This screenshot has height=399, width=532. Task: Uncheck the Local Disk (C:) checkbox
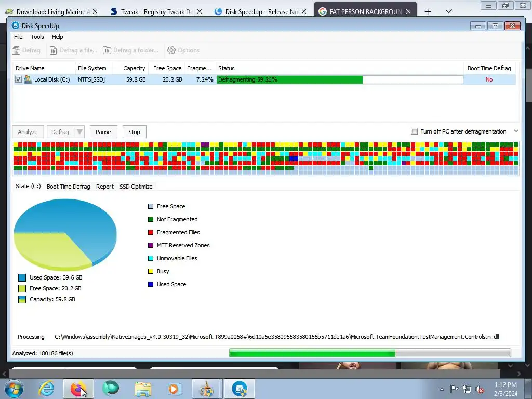(x=18, y=79)
